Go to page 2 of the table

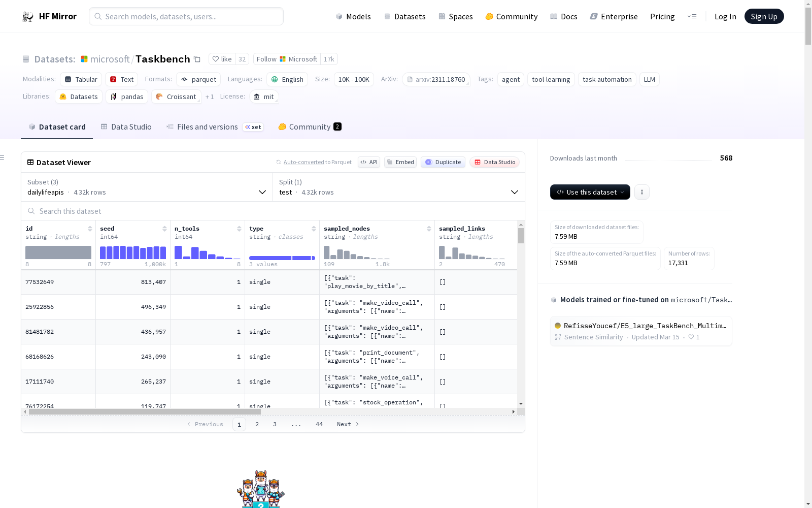tap(257, 424)
